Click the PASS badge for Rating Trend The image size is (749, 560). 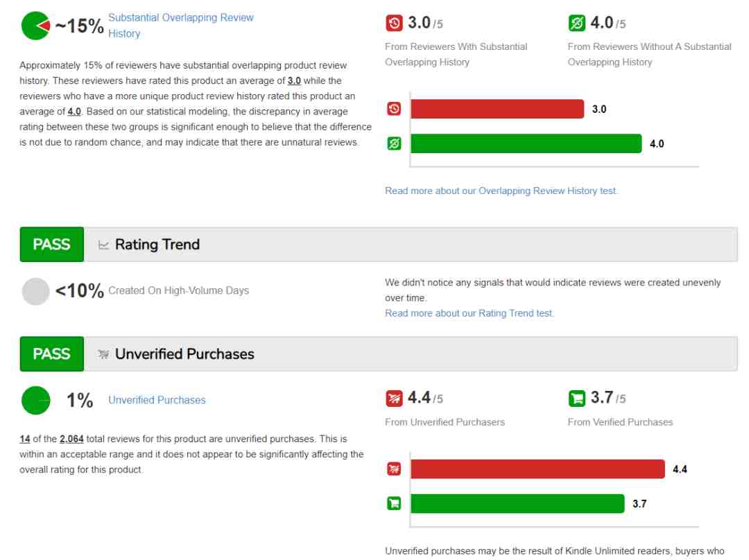[51, 244]
